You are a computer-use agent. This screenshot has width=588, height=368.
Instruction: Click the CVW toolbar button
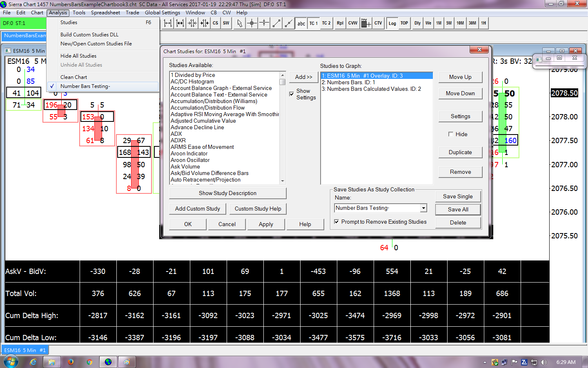tap(353, 23)
